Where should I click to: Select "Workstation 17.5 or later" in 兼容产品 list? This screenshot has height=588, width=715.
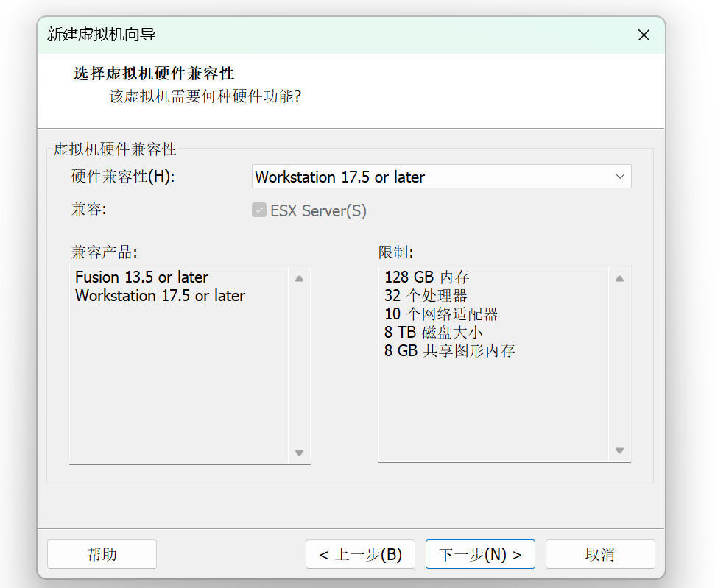(x=160, y=295)
